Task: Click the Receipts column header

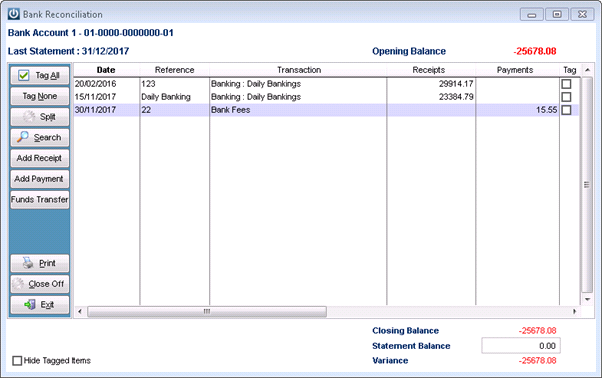Action: click(431, 70)
